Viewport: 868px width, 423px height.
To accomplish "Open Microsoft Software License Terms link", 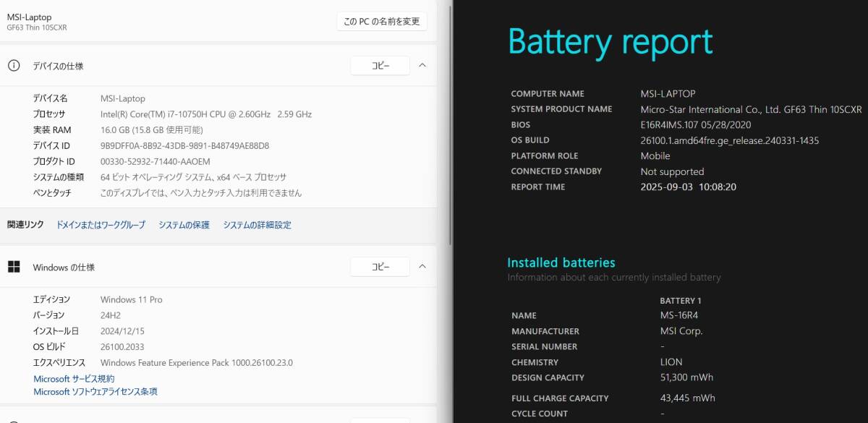I will click(95, 392).
